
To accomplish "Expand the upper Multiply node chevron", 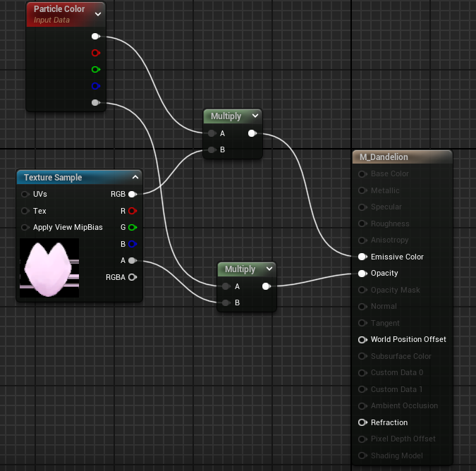I will pyautogui.click(x=255, y=116).
